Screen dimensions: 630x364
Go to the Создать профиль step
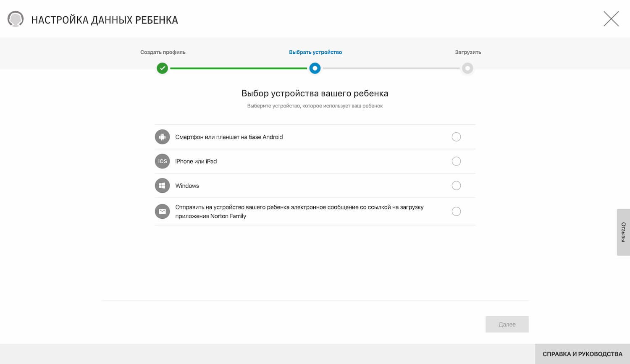[x=163, y=52]
